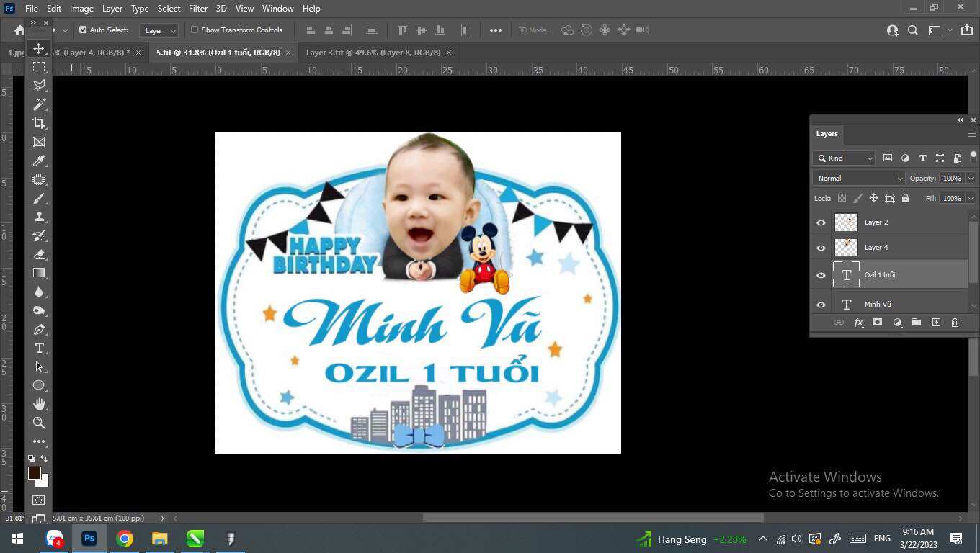980x553 pixels.
Task: Open the Window menu
Action: (277, 9)
